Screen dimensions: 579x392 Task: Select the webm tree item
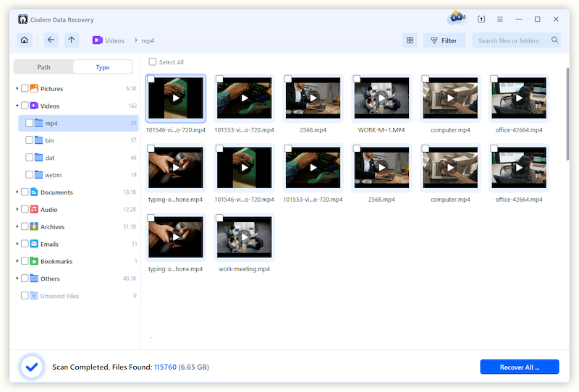coord(78,174)
